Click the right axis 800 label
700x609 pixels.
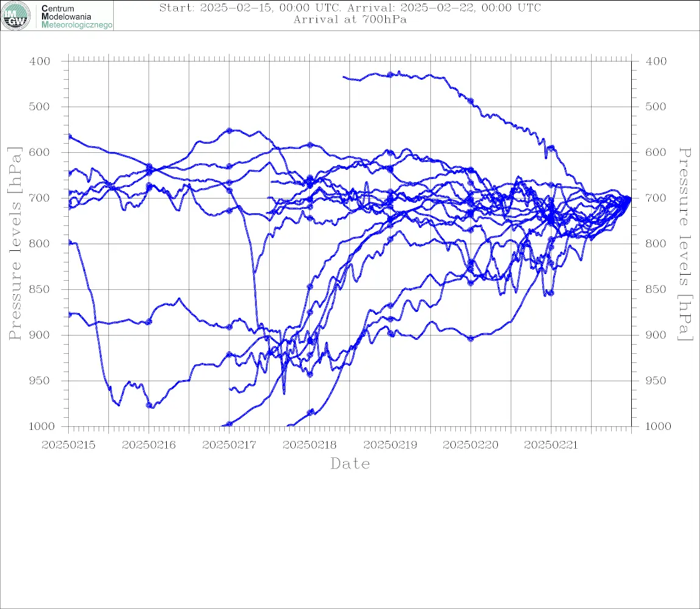coord(656,244)
